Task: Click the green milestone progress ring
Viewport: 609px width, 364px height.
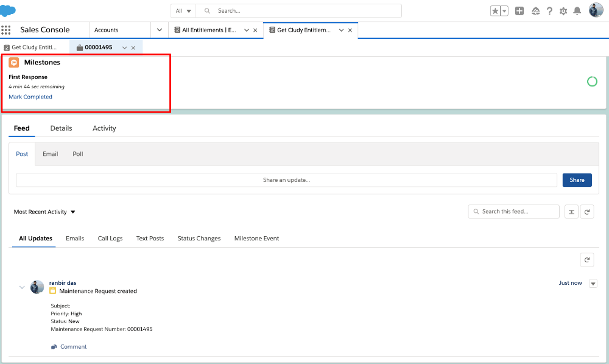Action: tap(592, 82)
